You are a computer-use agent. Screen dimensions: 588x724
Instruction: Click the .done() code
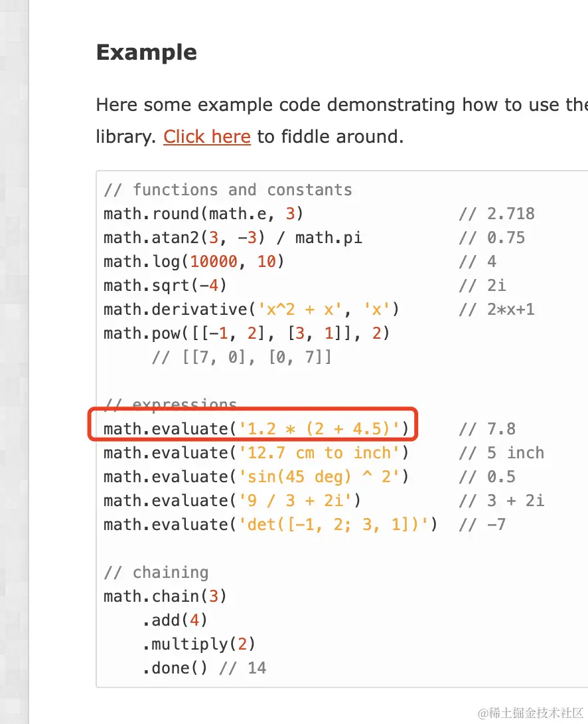[x=175, y=668]
